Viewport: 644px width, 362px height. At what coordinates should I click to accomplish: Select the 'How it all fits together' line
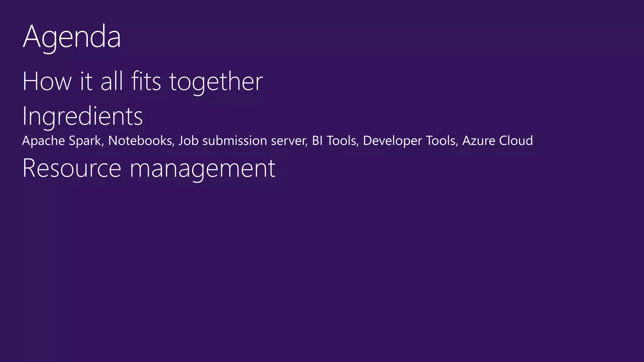tap(142, 82)
